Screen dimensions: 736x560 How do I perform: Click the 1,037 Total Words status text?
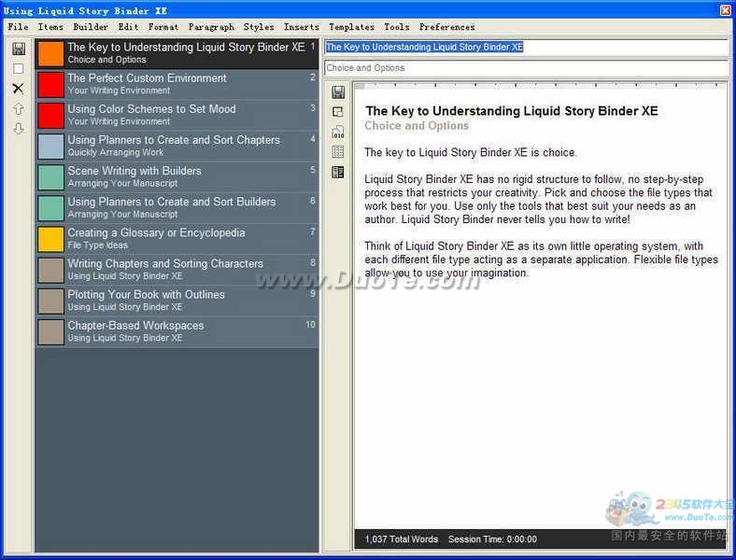(402, 539)
